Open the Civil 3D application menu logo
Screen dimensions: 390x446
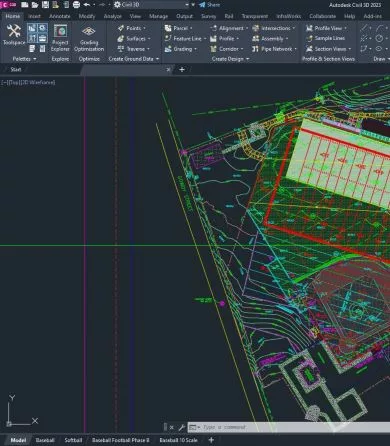(9, 5)
